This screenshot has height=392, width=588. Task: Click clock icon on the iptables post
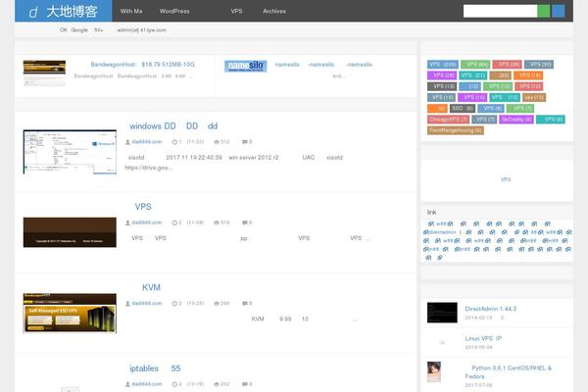coord(174,384)
